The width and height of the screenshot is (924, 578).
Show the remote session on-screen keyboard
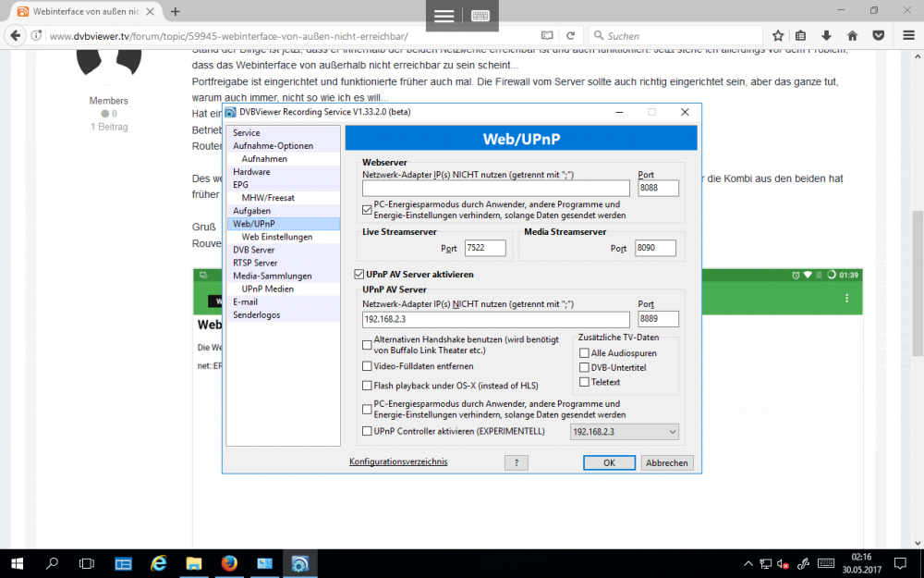pyautogui.click(x=480, y=16)
